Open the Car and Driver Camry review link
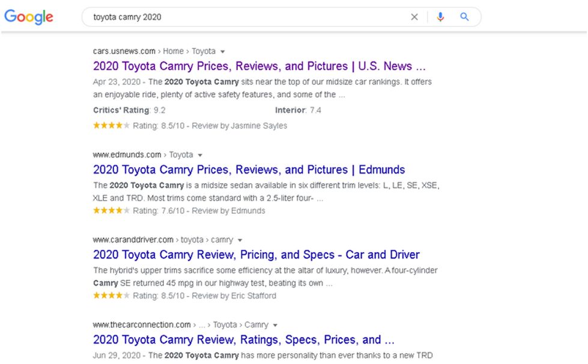 point(256,255)
